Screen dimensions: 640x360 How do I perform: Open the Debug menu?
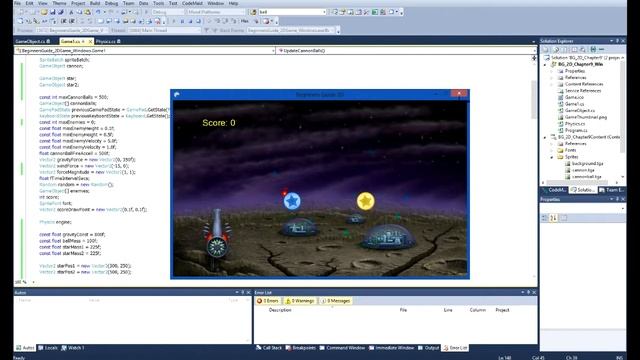(111, 3)
